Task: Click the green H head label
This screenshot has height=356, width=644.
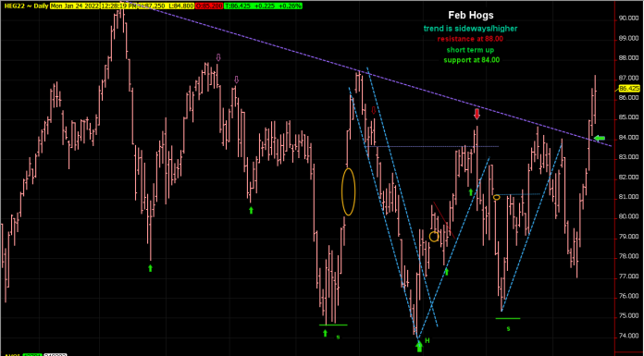Action: coord(427,340)
